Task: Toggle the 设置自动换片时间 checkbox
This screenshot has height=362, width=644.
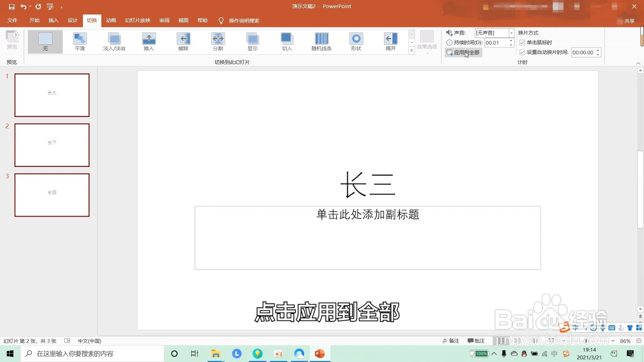Action: [522, 52]
